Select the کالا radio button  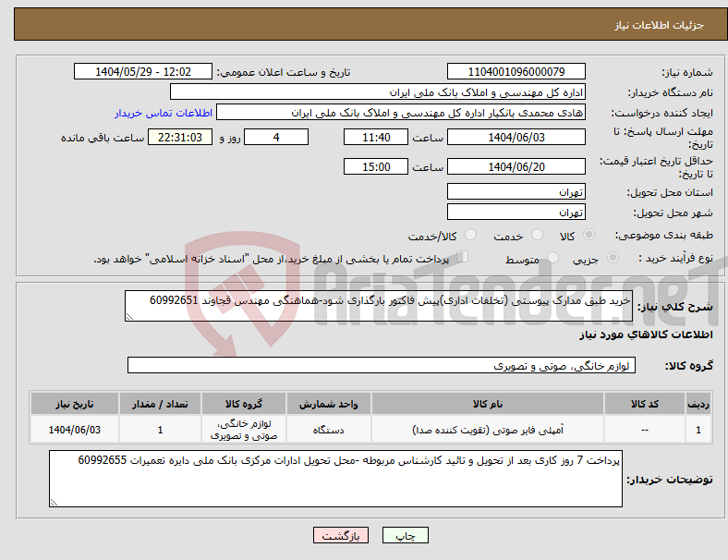click(x=588, y=235)
